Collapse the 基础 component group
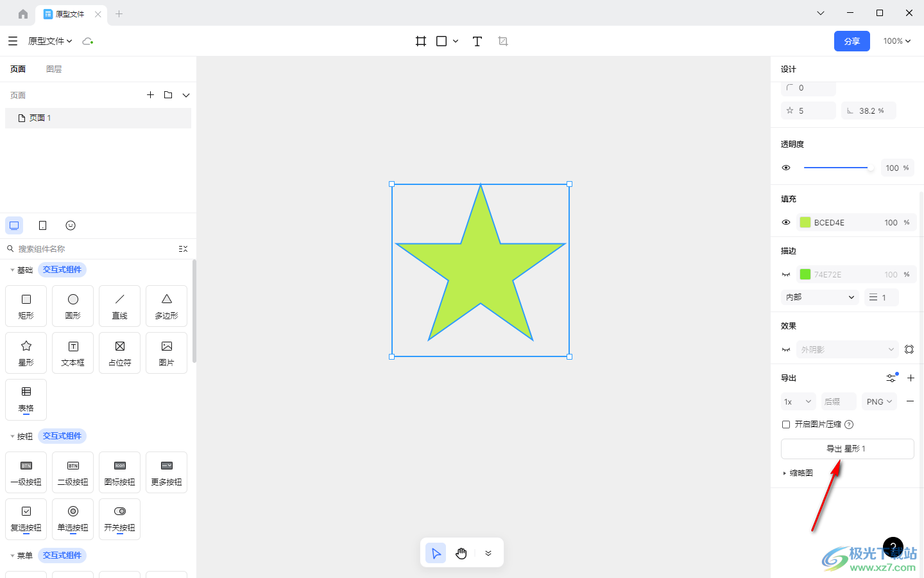924x578 pixels. click(x=12, y=270)
